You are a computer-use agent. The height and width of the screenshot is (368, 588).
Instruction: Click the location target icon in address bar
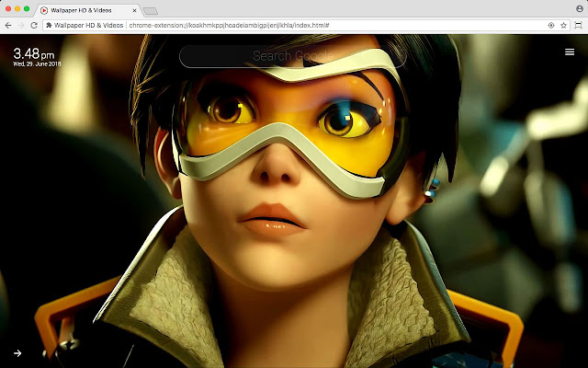click(551, 25)
